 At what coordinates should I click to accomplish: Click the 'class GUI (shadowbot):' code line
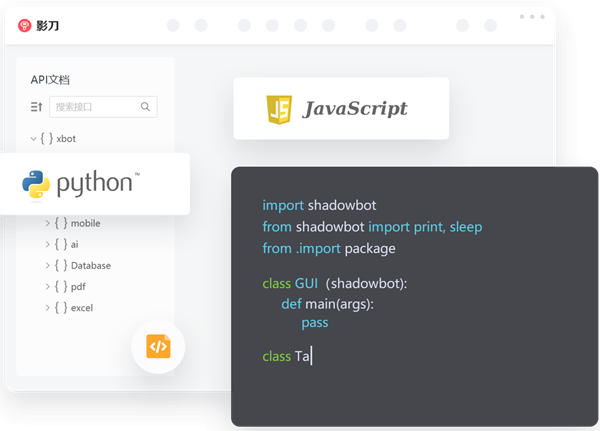pos(335,284)
